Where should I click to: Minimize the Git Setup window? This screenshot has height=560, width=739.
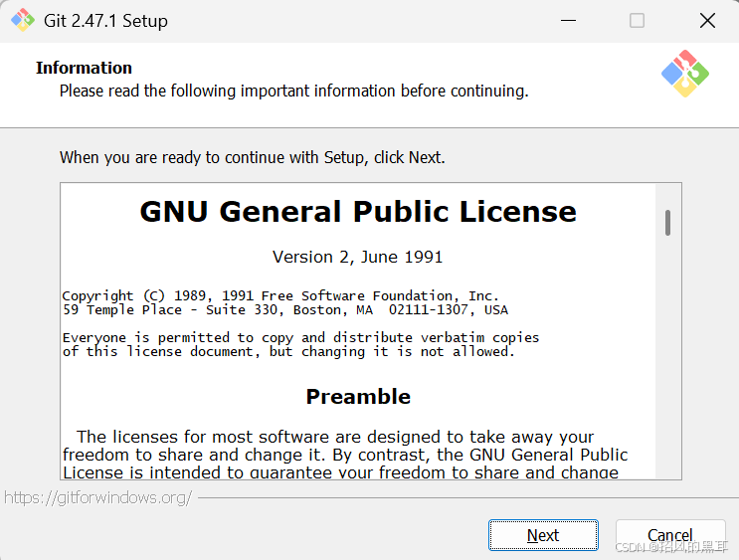tap(568, 20)
